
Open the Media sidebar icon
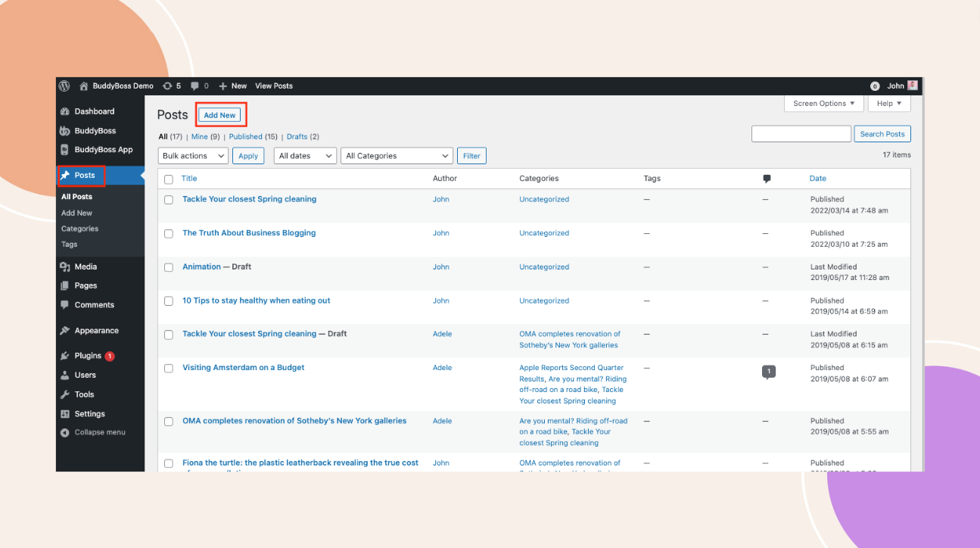65,266
